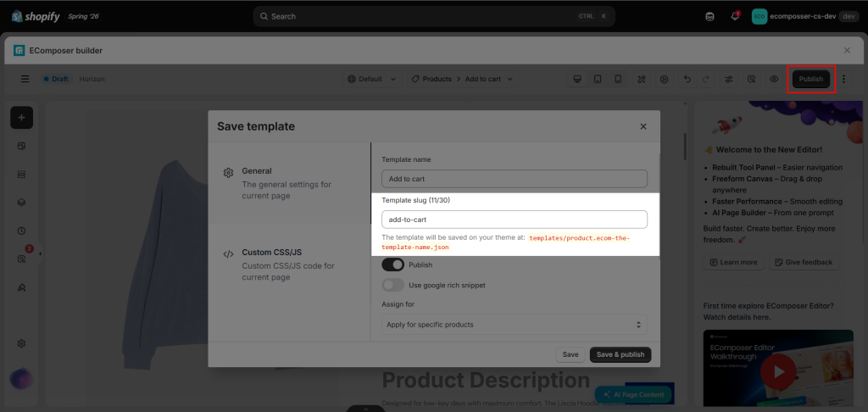Click the Publish button in toolbar

coord(811,79)
